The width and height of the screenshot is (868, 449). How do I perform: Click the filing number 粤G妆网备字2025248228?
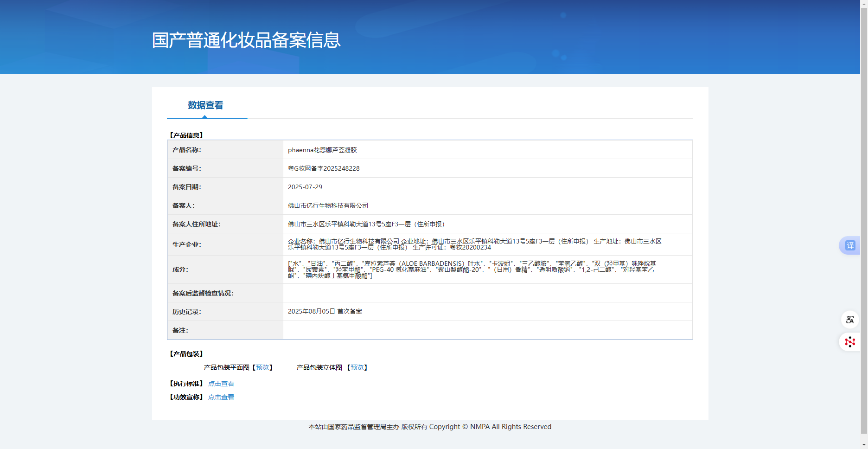[x=324, y=168]
